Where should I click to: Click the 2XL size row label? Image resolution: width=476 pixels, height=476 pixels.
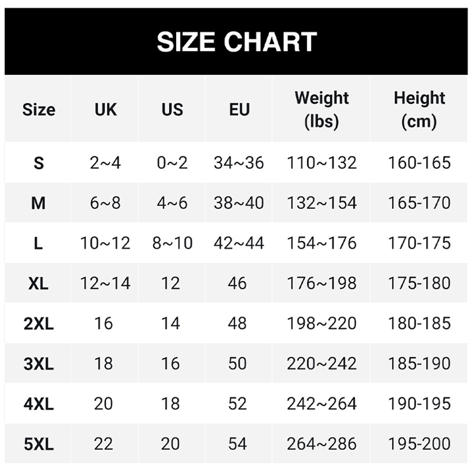point(39,324)
